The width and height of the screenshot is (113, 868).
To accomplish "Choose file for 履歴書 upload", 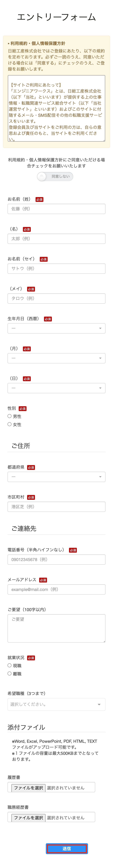I will click(29, 788).
